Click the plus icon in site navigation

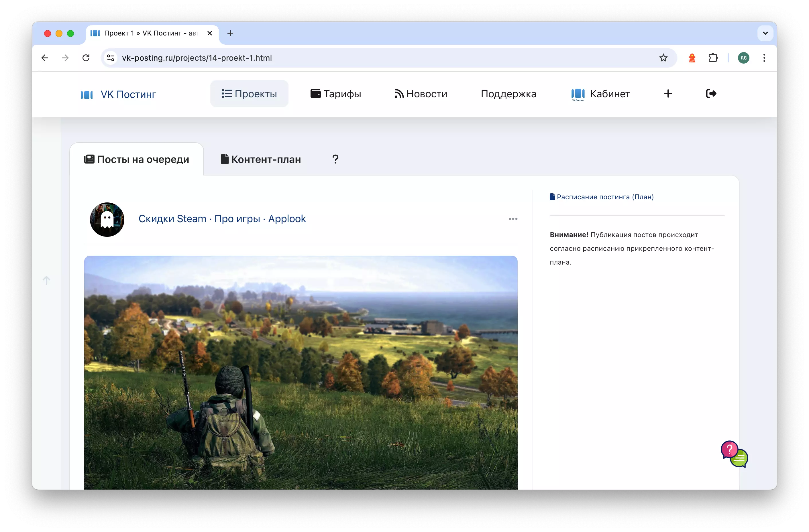(668, 94)
